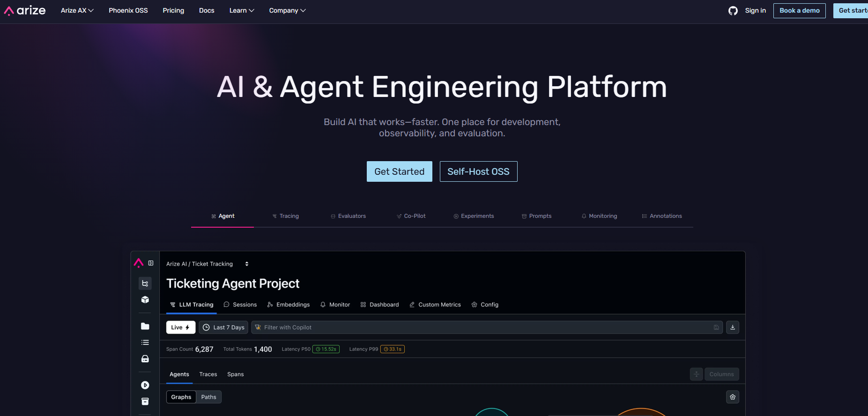Open the Embeddings tab
The width and height of the screenshot is (868, 416).
(x=289, y=305)
